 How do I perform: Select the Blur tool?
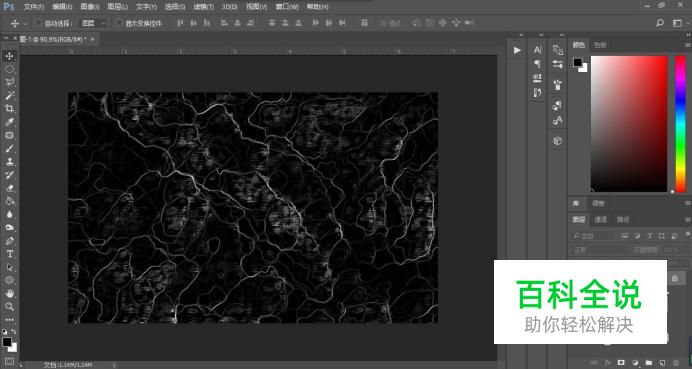click(10, 215)
